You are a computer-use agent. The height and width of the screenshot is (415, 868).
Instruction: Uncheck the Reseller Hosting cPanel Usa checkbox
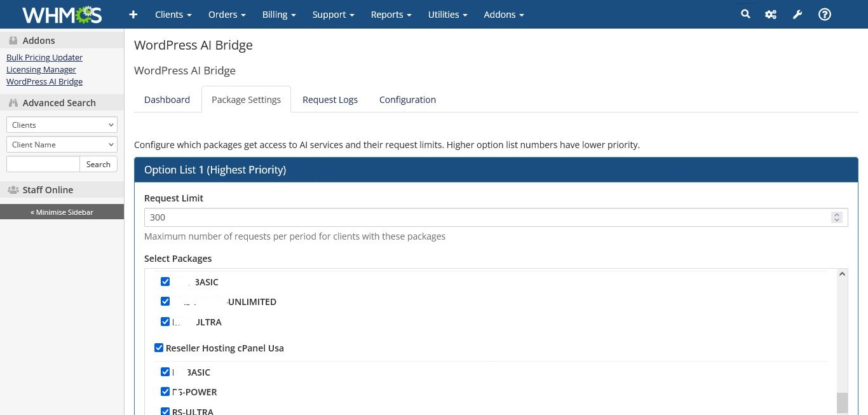[159, 348]
